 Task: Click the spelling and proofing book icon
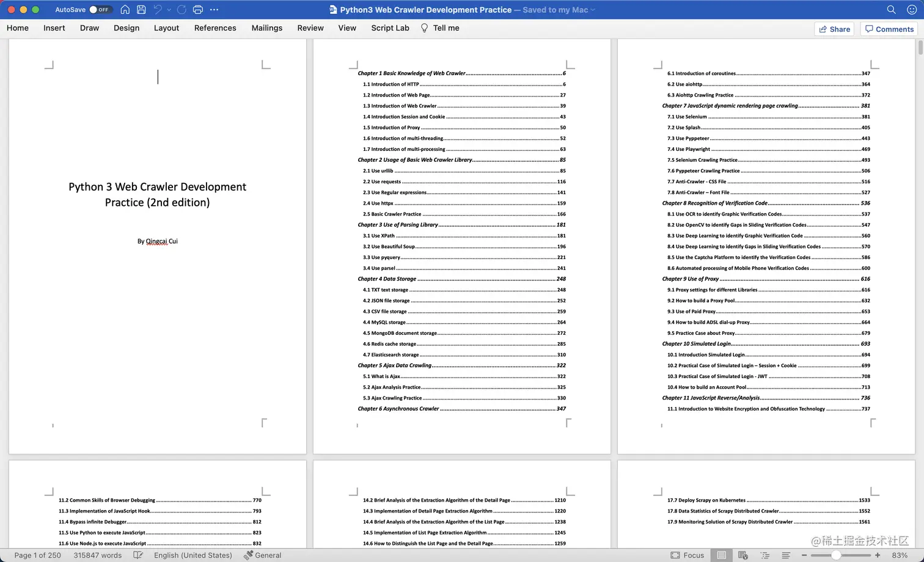coord(138,555)
